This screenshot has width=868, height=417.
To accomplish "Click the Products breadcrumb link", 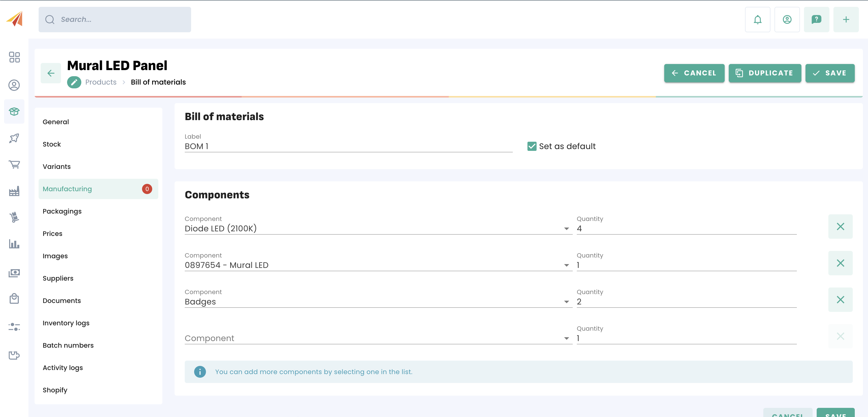I will pyautogui.click(x=101, y=82).
